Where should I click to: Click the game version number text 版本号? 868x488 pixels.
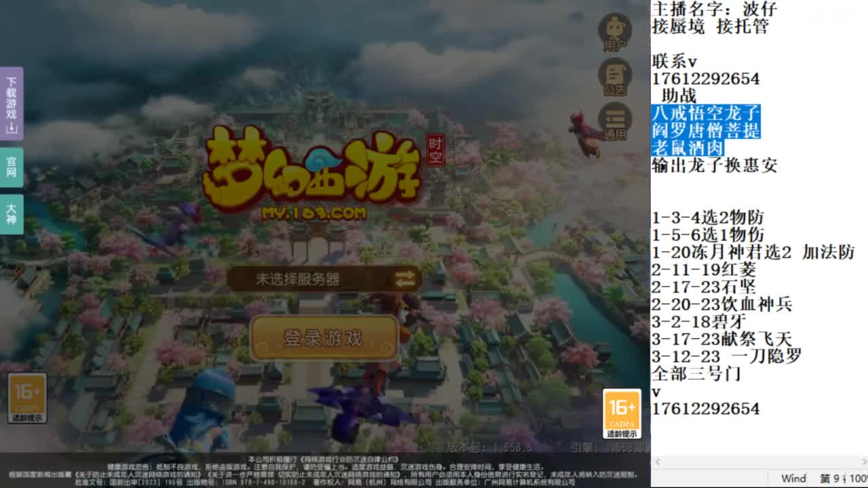click(x=490, y=447)
